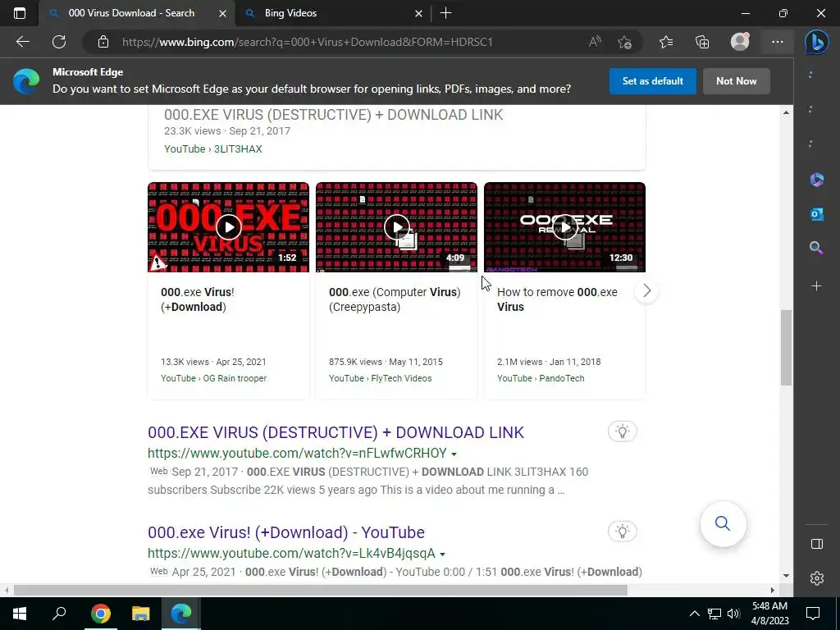Open Read aloud icon in address bar
The height and width of the screenshot is (630, 840).
[x=595, y=42]
